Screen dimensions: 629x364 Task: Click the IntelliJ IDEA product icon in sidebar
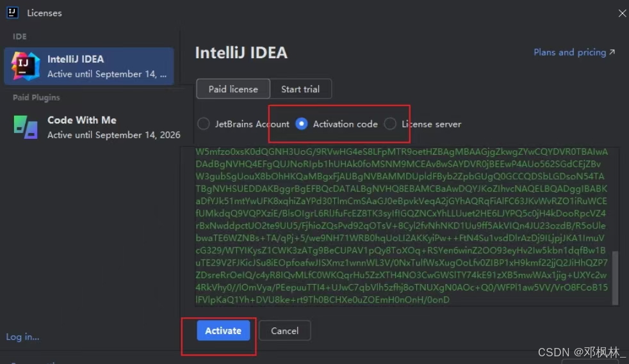25,66
